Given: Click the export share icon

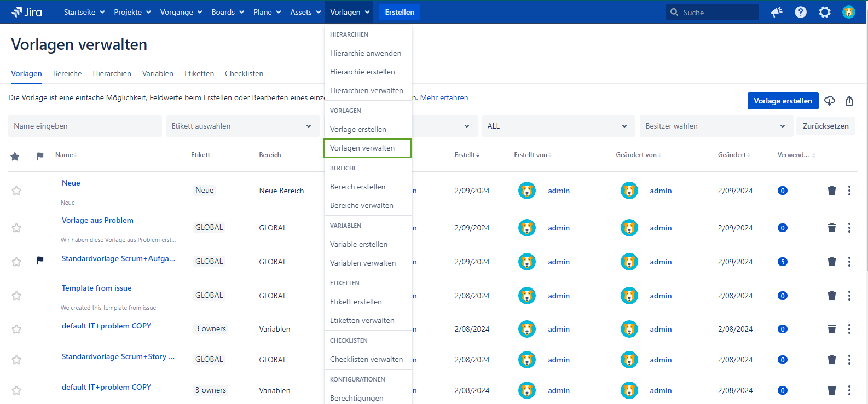Looking at the screenshot, I should click(849, 101).
